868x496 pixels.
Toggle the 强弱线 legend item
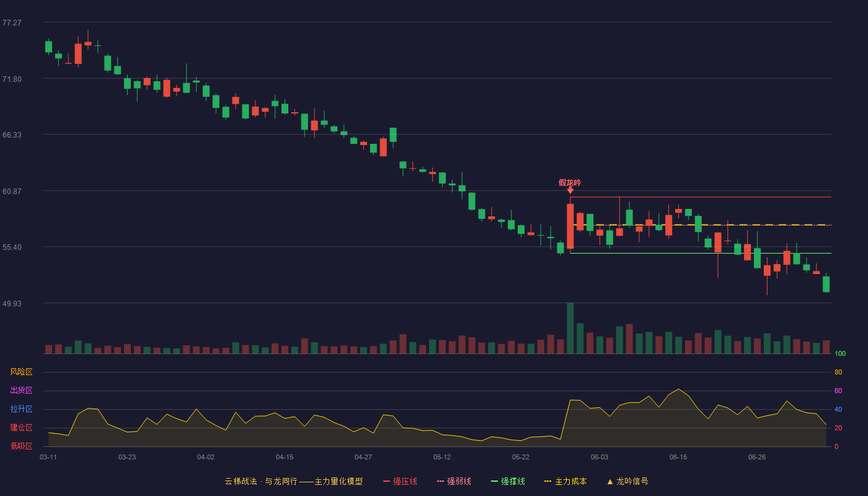click(454, 481)
